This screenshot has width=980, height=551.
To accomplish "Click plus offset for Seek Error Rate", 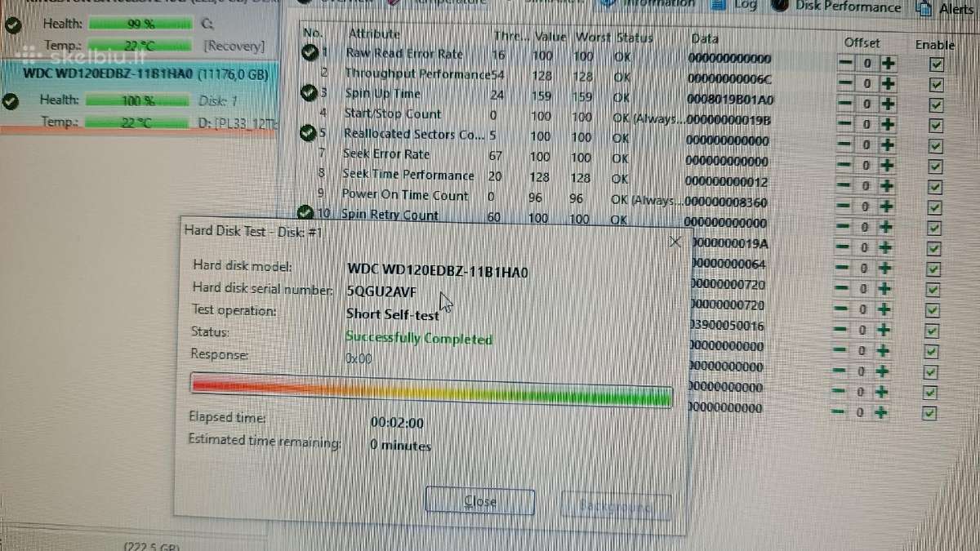I will point(886,165).
